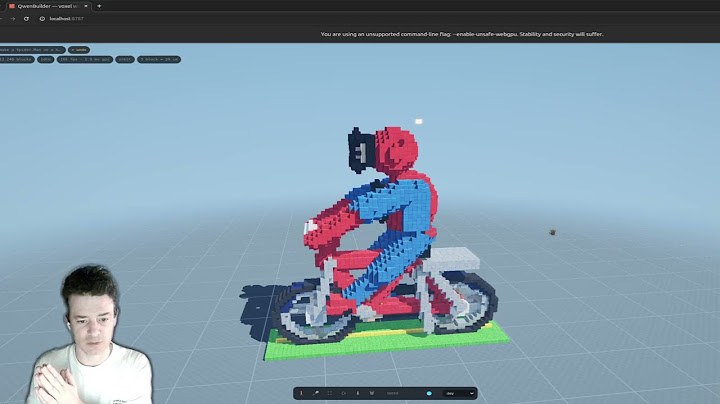Click the site info icon beside localhost
The height and width of the screenshot is (404, 720).
(x=42, y=19)
